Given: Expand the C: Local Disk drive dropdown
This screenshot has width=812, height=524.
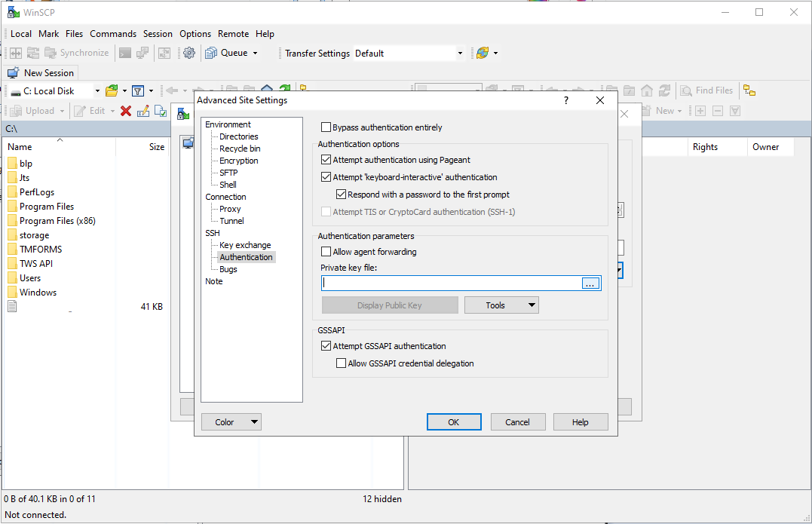Looking at the screenshot, I should (x=97, y=91).
